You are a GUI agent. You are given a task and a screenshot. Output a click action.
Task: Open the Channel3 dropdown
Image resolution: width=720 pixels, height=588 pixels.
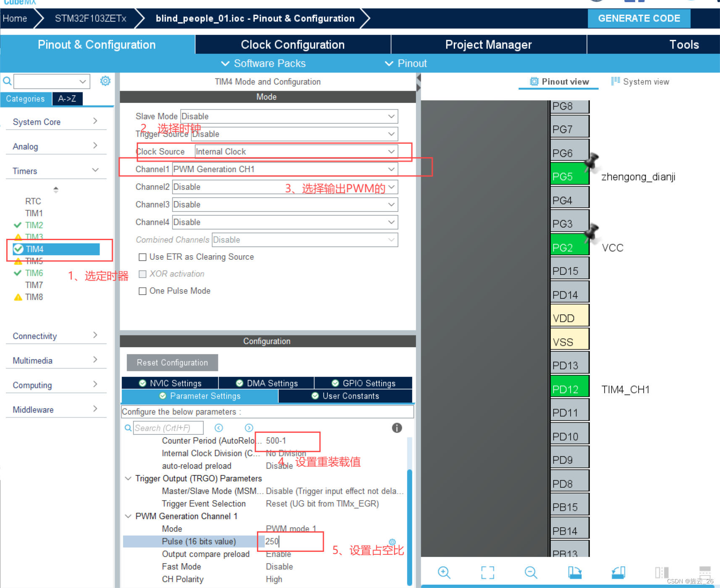285,204
